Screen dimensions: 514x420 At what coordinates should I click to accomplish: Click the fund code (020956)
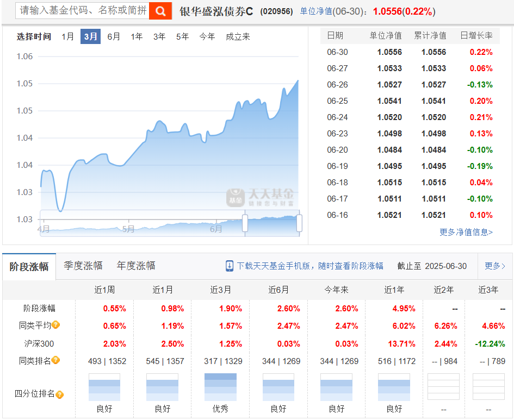point(276,11)
